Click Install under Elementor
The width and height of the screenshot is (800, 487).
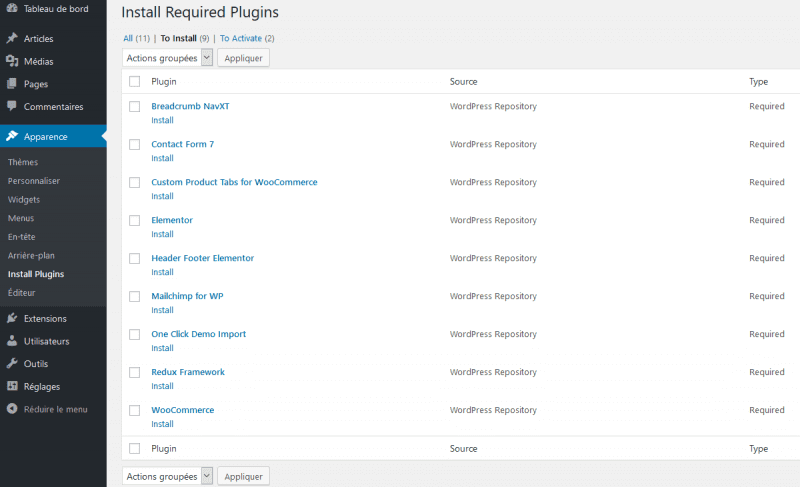click(162, 234)
